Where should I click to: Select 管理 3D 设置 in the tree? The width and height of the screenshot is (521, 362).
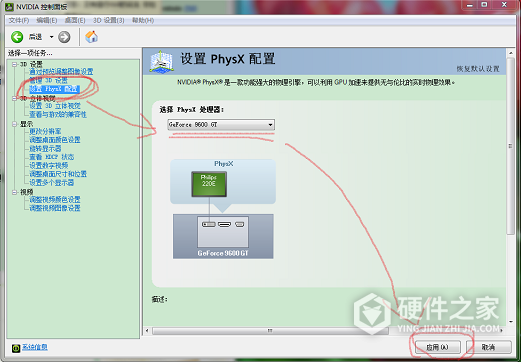(x=48, y=80)
